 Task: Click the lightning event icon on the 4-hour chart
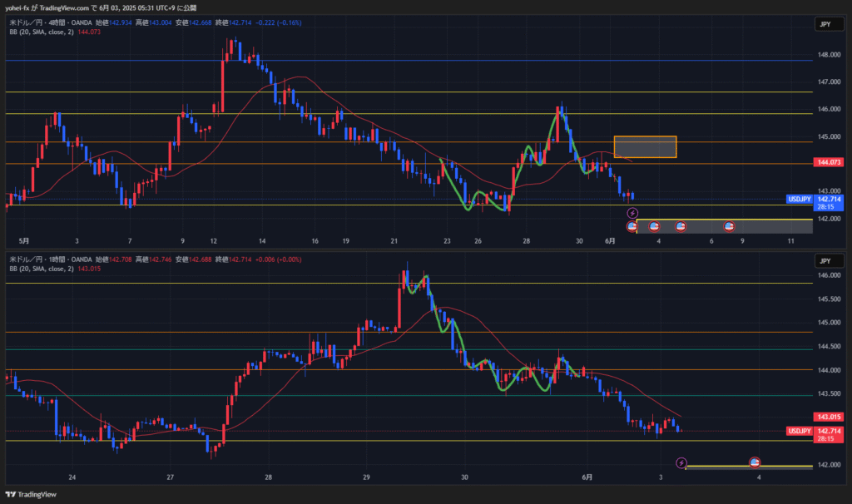point(632,213)
